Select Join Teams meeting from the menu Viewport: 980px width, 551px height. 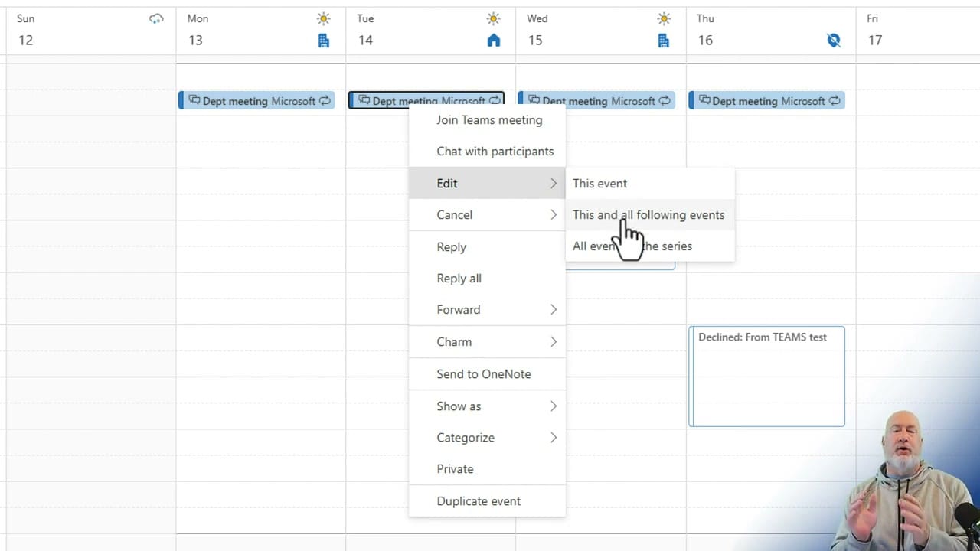488,120
